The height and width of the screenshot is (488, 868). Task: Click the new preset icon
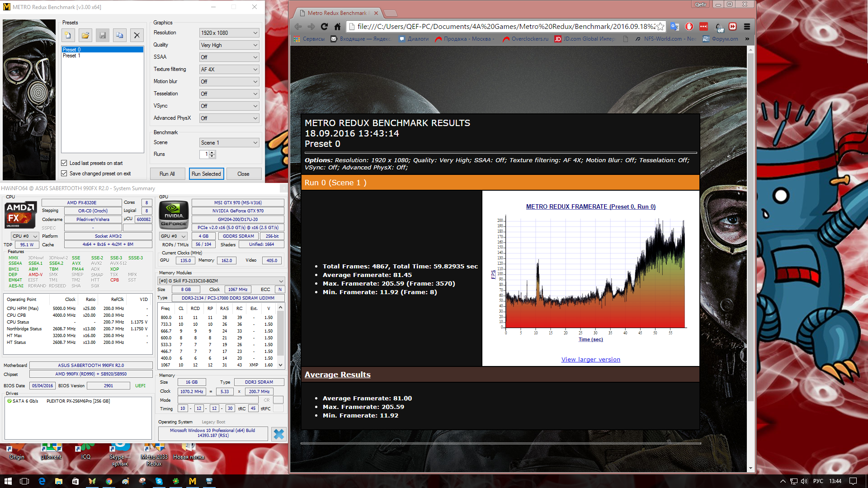68,35
